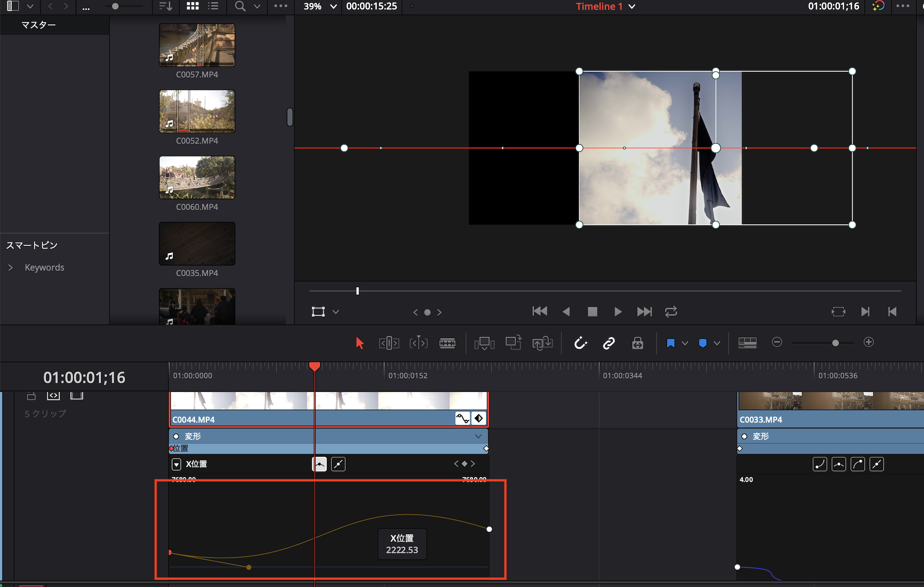
Task: Toggle timeline snapping magnet icon
Action: point(580,343)
